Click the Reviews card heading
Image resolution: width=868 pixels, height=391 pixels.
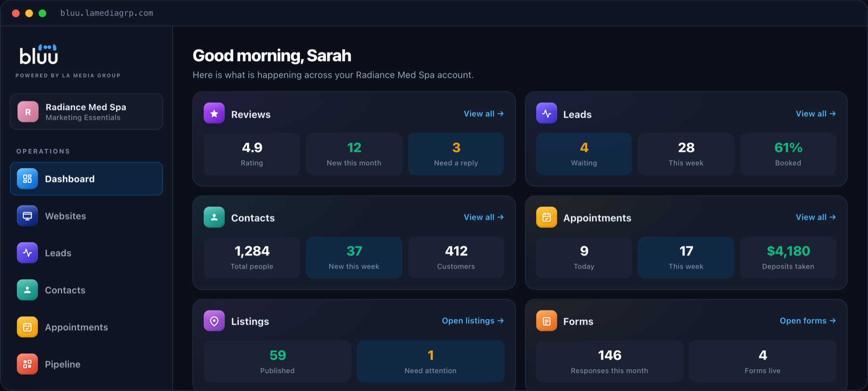(x=251, y=114)
